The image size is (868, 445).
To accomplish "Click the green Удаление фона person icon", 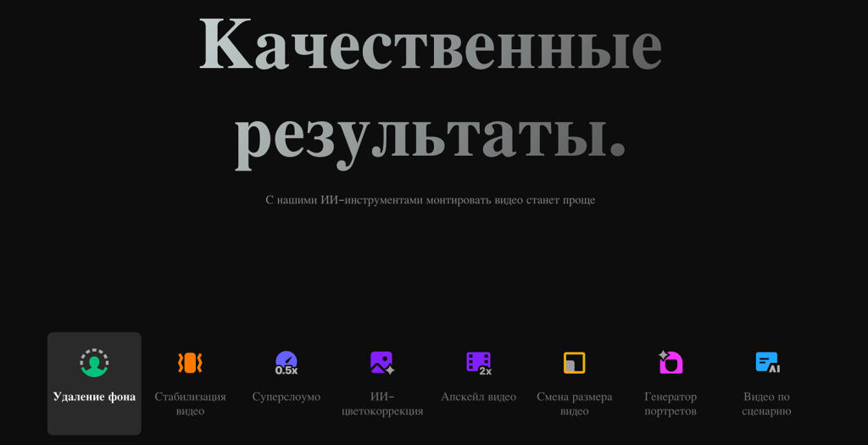I will coord(94,363).
